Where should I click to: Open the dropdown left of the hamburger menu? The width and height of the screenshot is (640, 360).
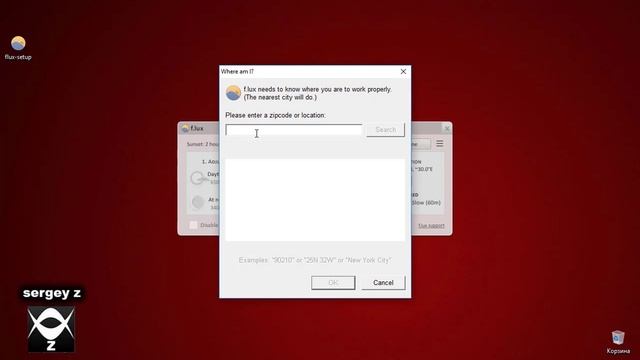click(421, 144)
